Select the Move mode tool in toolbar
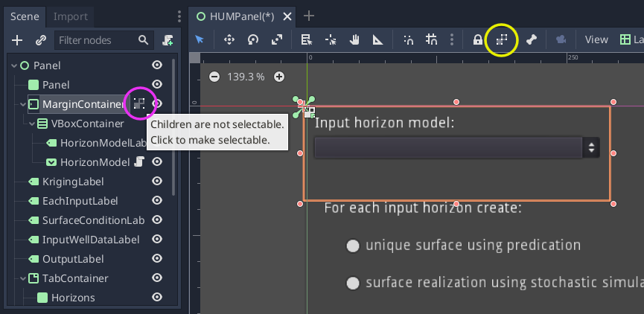Image resolution: width=644 pixels, height=314 pixels. click(229, 40)
